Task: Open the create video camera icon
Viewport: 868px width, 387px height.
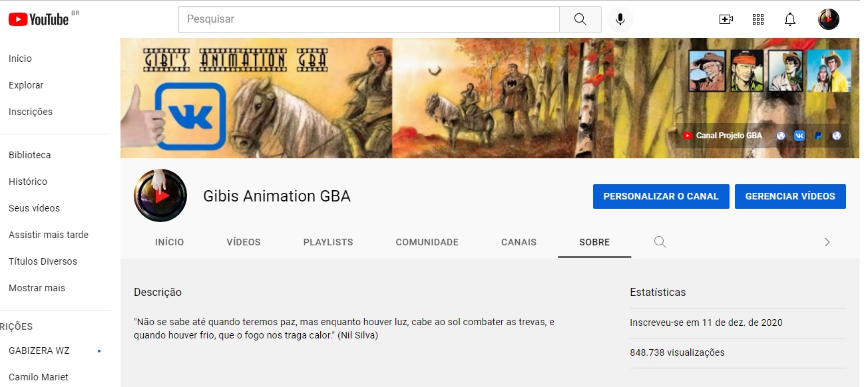Action: point(726,19)
